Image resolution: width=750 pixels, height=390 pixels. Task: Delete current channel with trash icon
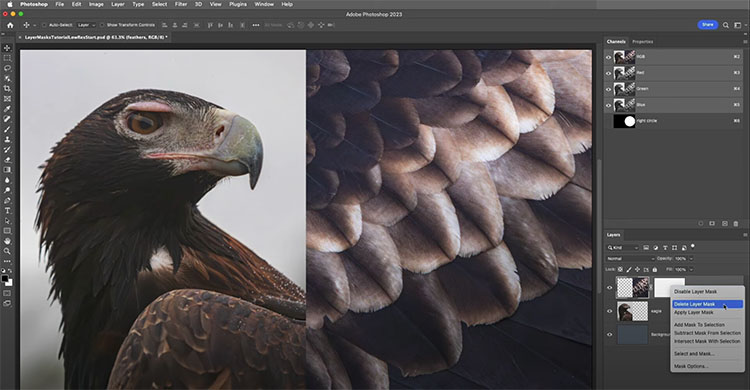736,223
